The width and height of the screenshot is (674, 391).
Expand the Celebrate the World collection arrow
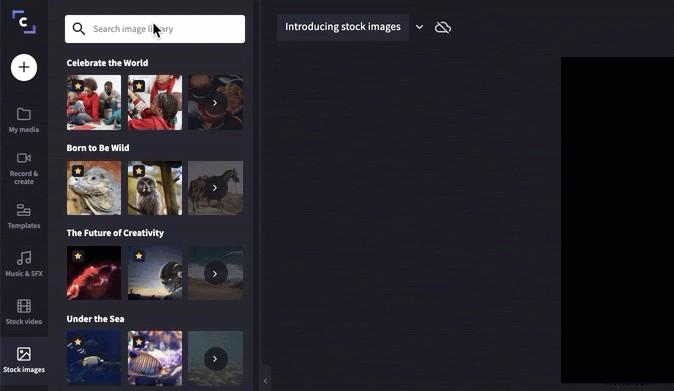coord(215,103)
